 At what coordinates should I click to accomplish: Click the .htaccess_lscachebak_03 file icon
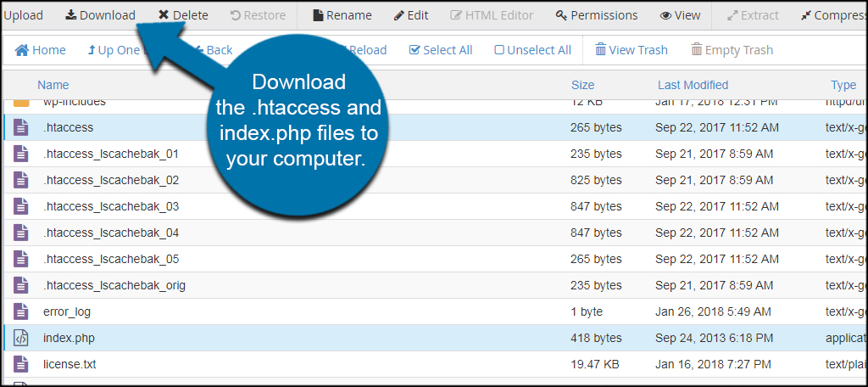coord(21,206)
